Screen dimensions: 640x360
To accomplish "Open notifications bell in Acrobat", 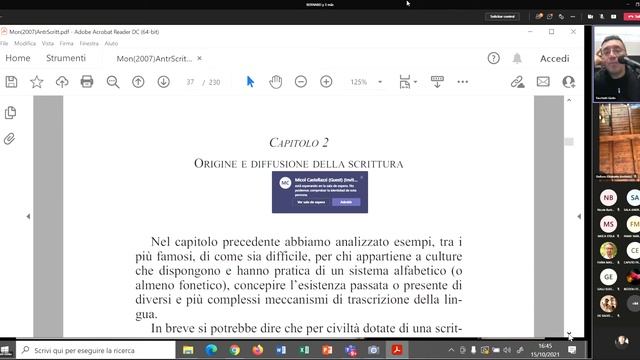I will [517, 58].
